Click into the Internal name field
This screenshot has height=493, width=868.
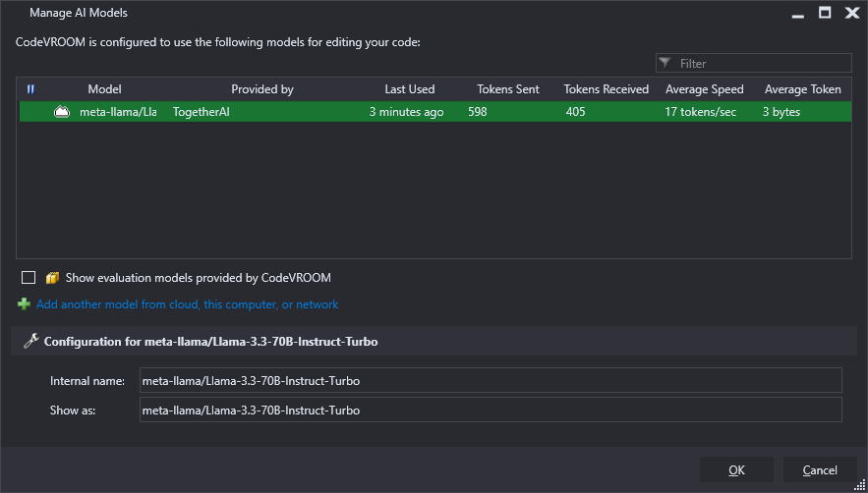(x=491, y=381)
